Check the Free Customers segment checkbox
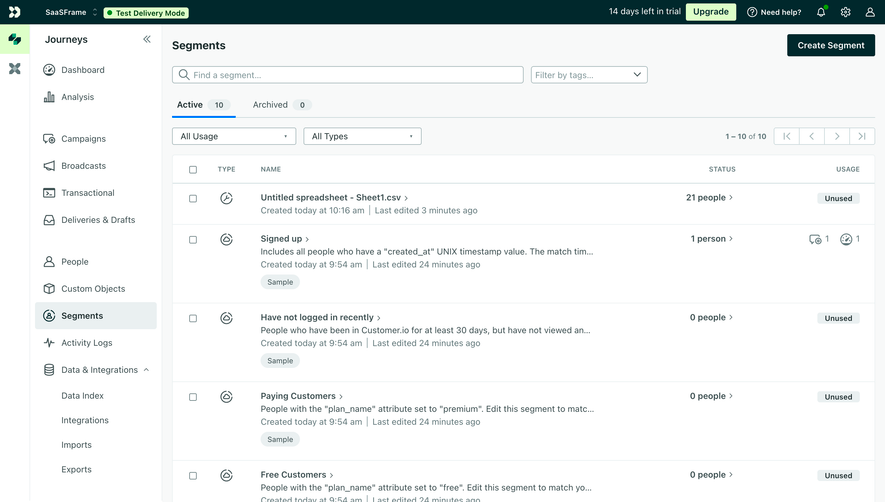The image size is (885, 502). pos(193,476)
